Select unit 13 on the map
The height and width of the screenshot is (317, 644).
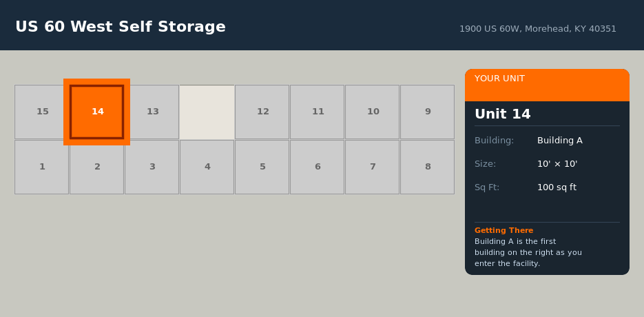point(153,112)
